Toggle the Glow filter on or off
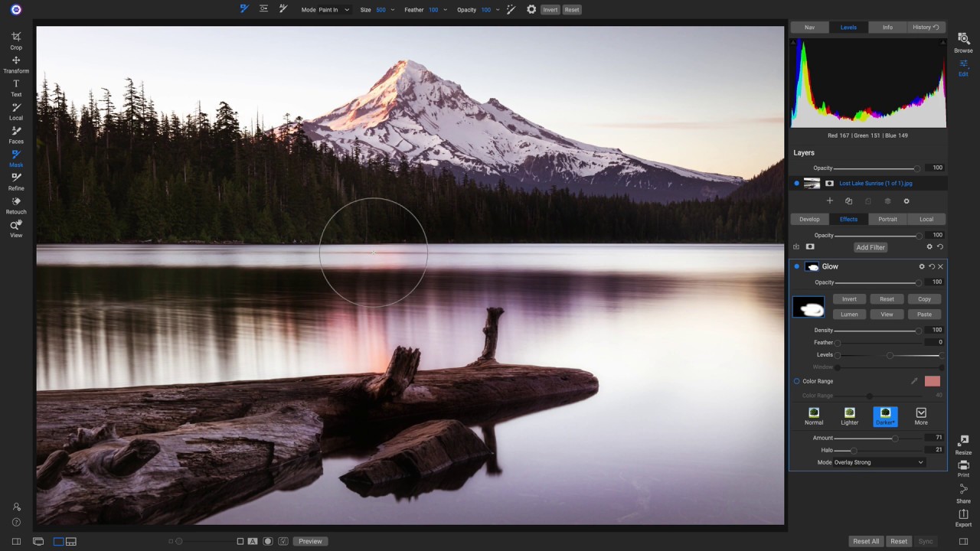This screenshot has height=551, width=980. 796,266
